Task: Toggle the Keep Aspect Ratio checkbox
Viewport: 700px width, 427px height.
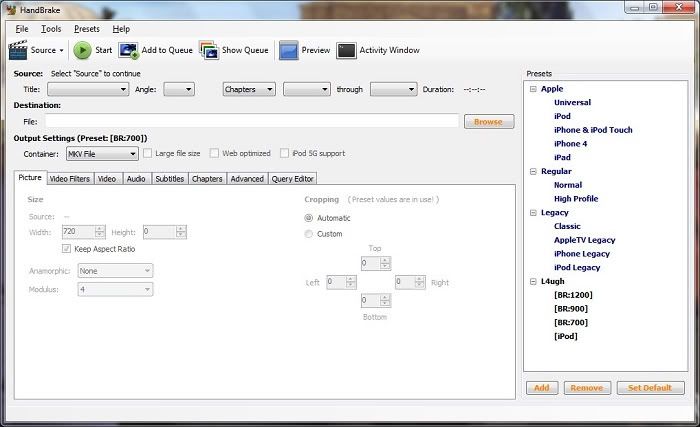Action: pos(67,249)
